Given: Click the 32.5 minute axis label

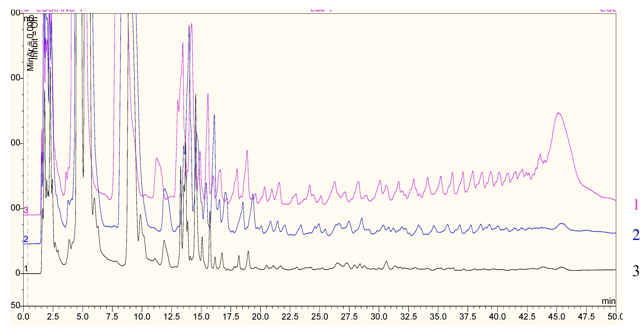Looking at the screenshot, I should pyautogui.click(x=409, y=317).
